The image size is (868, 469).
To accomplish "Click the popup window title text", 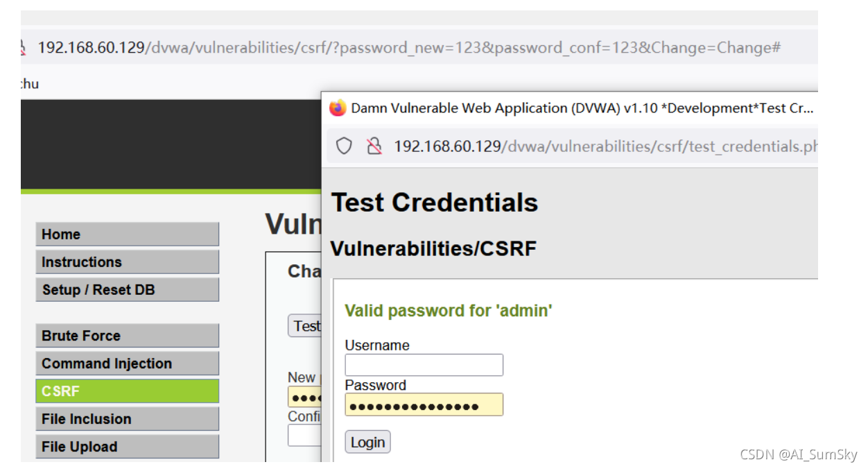I will (x=582, y=108).
